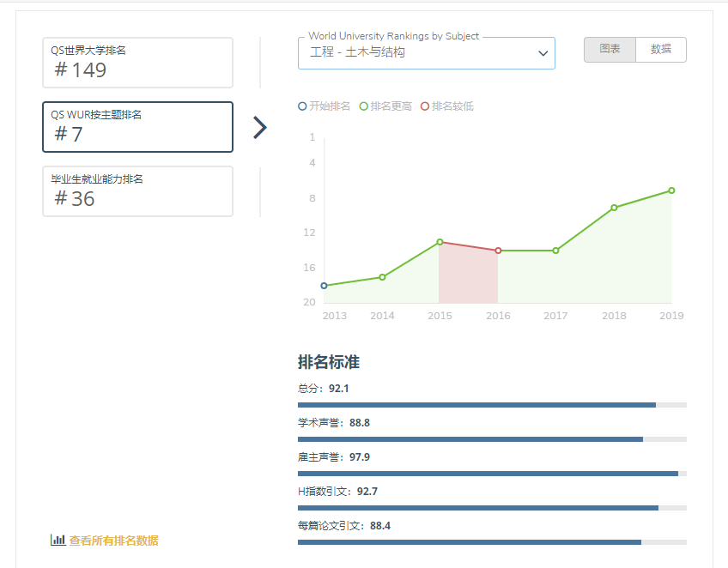Screen dimensions: 728x568
Task: Click the red 排名较低 legend circle
Action: coord(425,106)
